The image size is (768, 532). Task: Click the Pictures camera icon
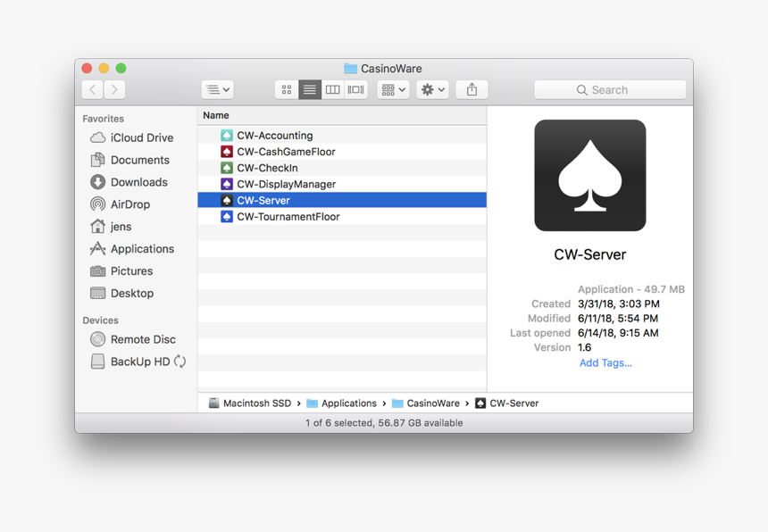98,271
